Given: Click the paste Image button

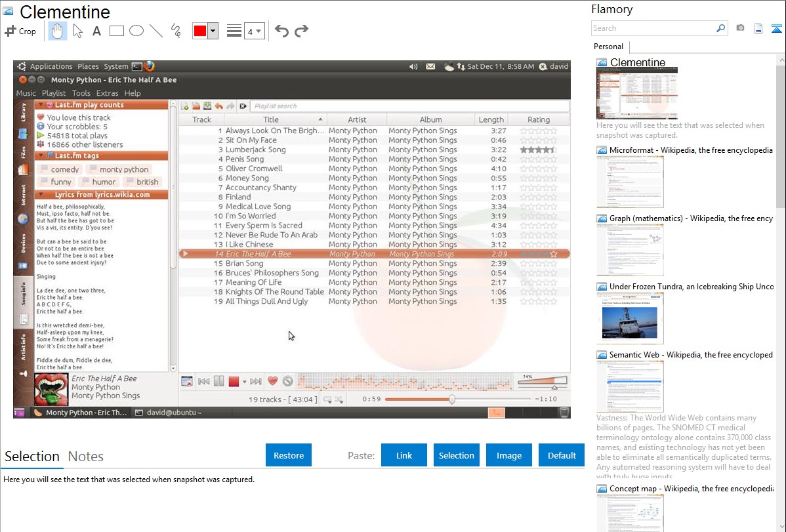Looking at the screenshot, I should point(508,455).
